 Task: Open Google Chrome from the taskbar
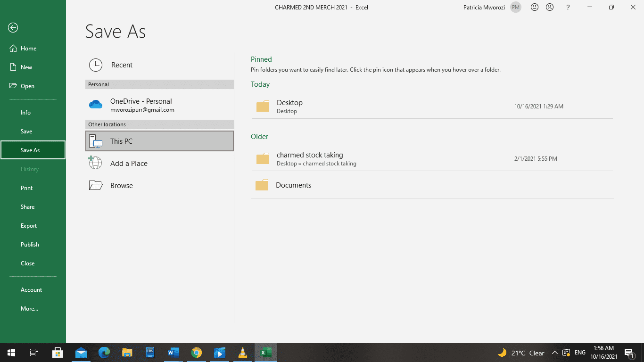coord(197,352)
